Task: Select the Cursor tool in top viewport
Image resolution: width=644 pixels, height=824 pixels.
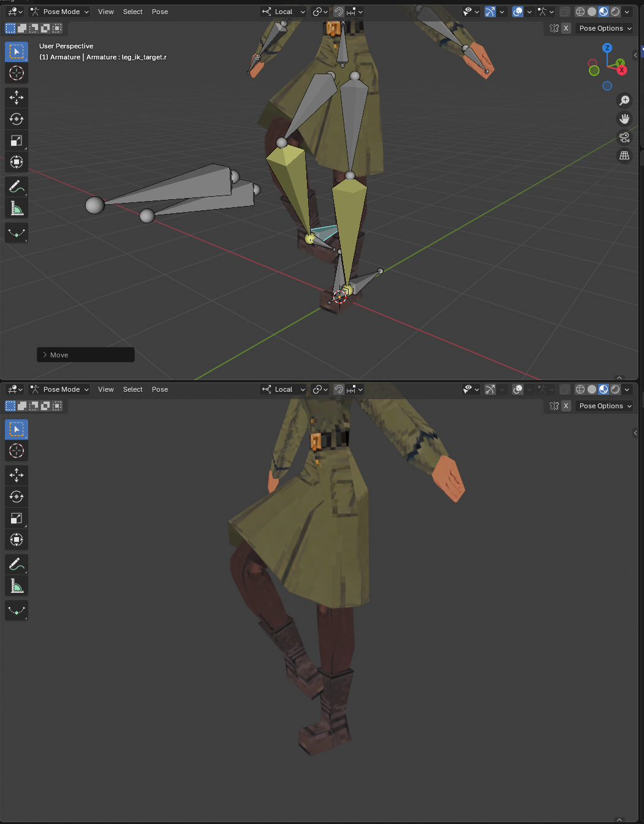Action: (17, 74)
